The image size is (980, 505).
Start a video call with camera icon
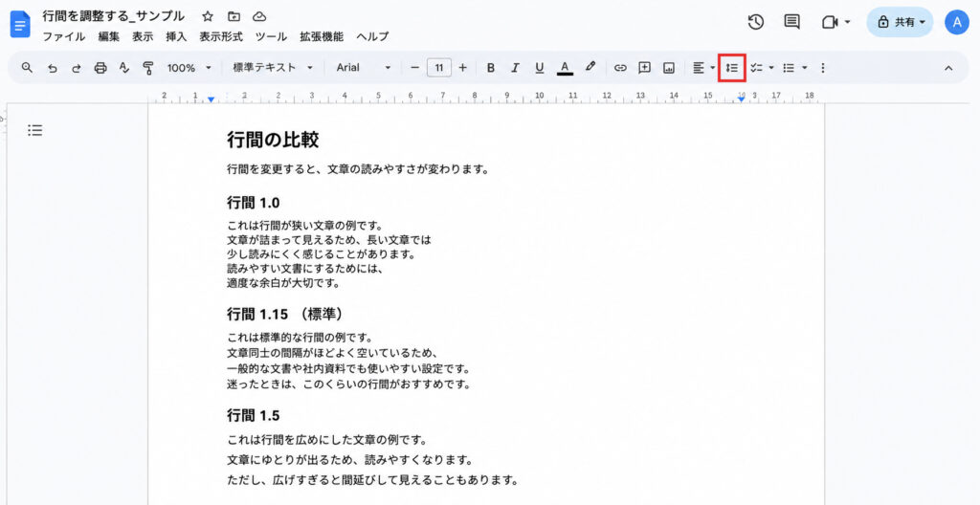(x=829, y=23)
